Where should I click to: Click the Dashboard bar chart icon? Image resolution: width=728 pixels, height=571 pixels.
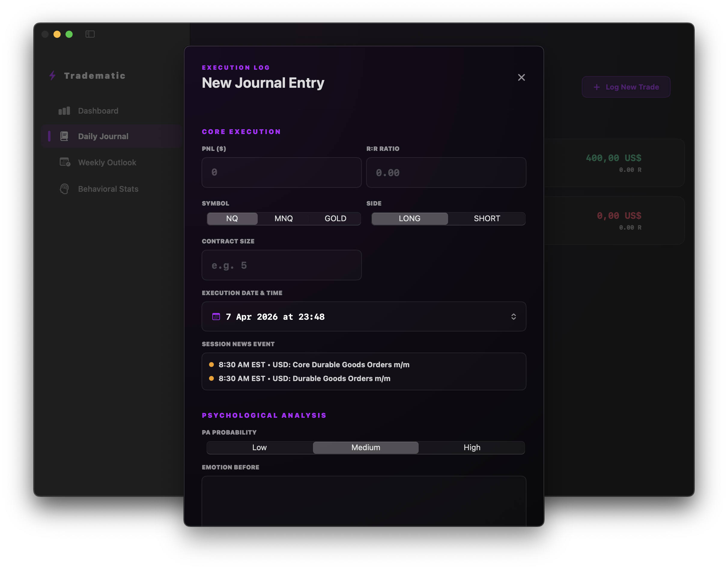[x=64, y=111]
